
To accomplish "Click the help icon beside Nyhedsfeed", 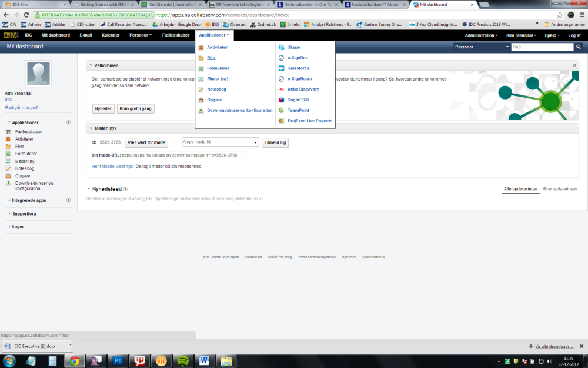I will (125, 190).
